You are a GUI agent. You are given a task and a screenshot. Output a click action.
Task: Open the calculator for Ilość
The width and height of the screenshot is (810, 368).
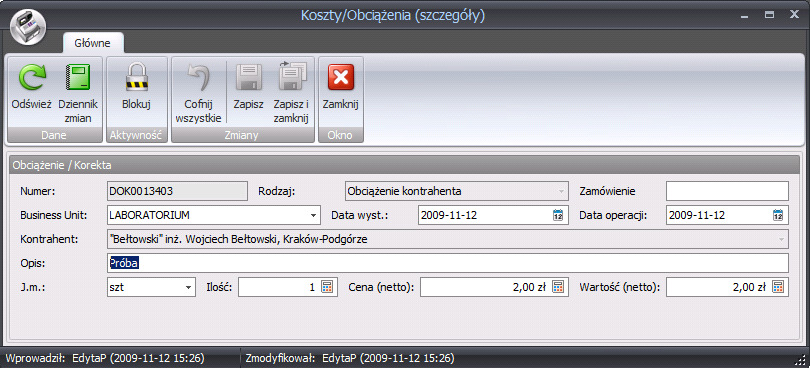tap(326, 287)
